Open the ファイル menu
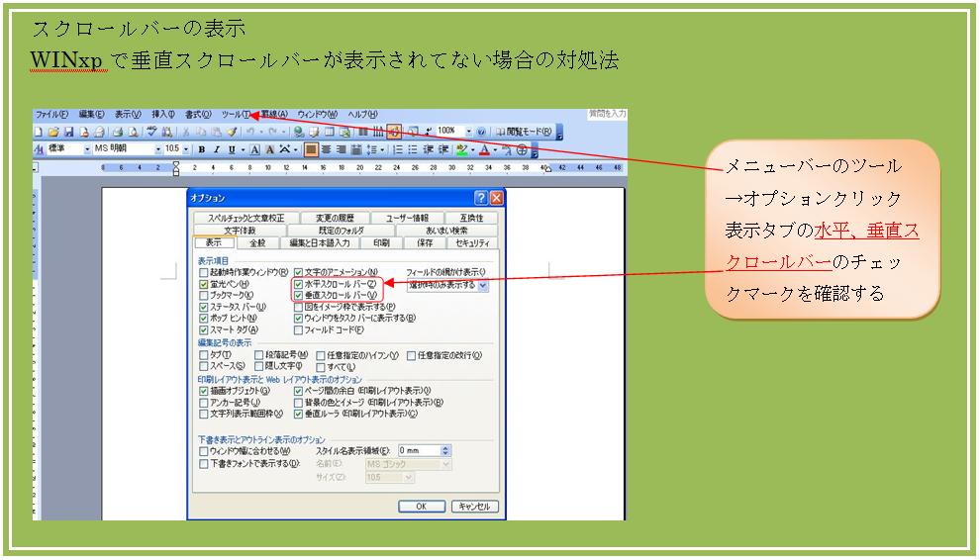980x560 pixels. click(x=51, y=115)
